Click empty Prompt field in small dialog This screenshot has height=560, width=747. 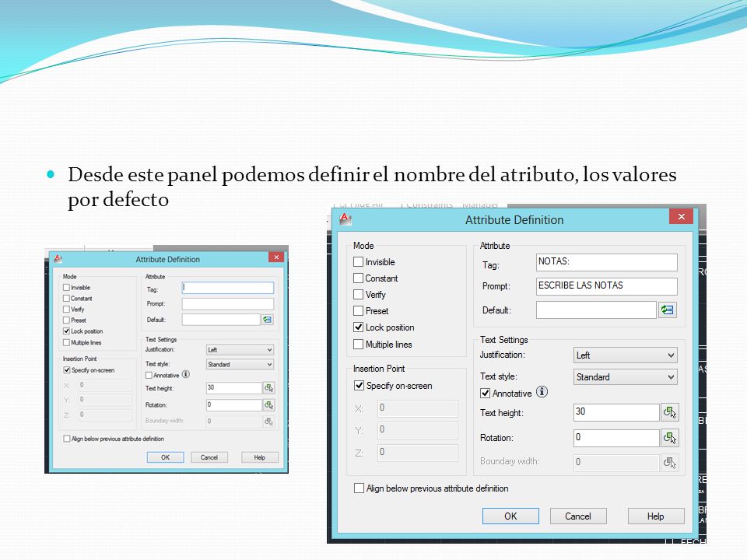point(228,304)
